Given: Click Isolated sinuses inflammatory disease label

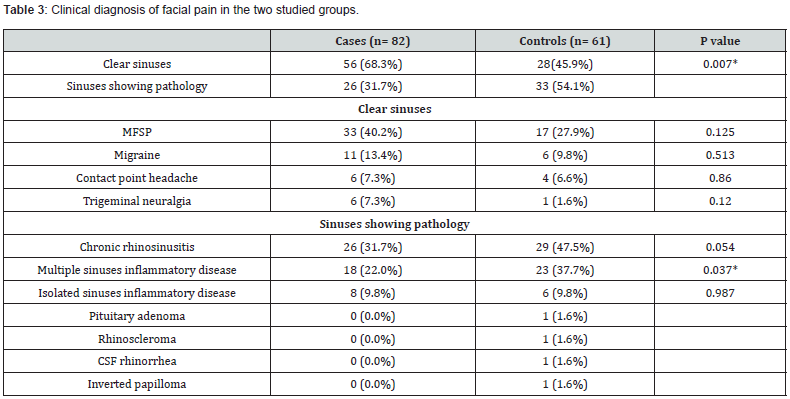Looking at the screenshot, I should [x=137, y=293].
